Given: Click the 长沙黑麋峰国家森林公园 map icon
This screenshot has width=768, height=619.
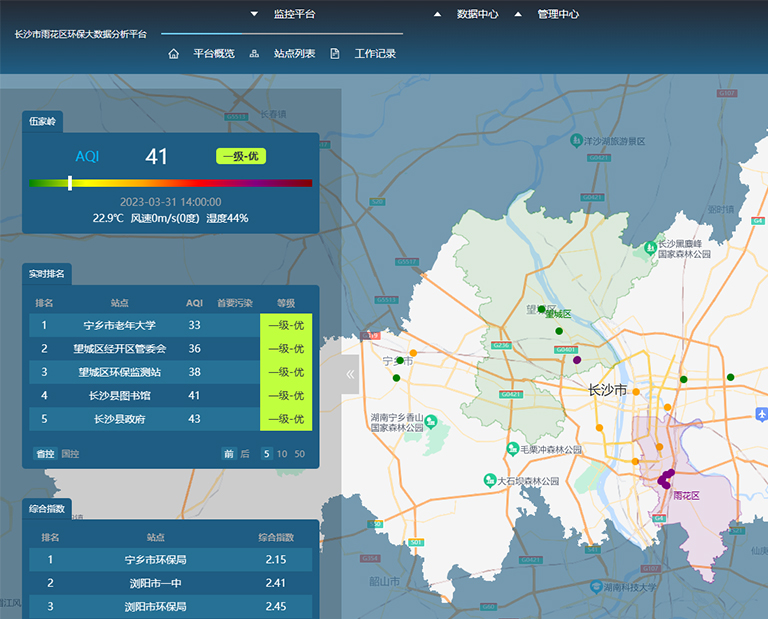Looking at the screenshot, I should [x=650, y=248].
